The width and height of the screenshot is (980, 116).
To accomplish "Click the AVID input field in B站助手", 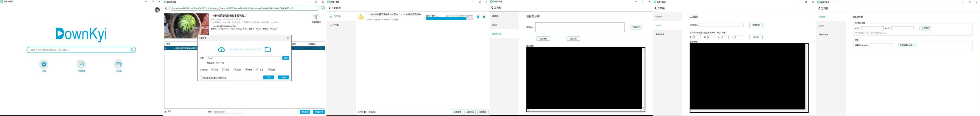I will coord(872,28).
